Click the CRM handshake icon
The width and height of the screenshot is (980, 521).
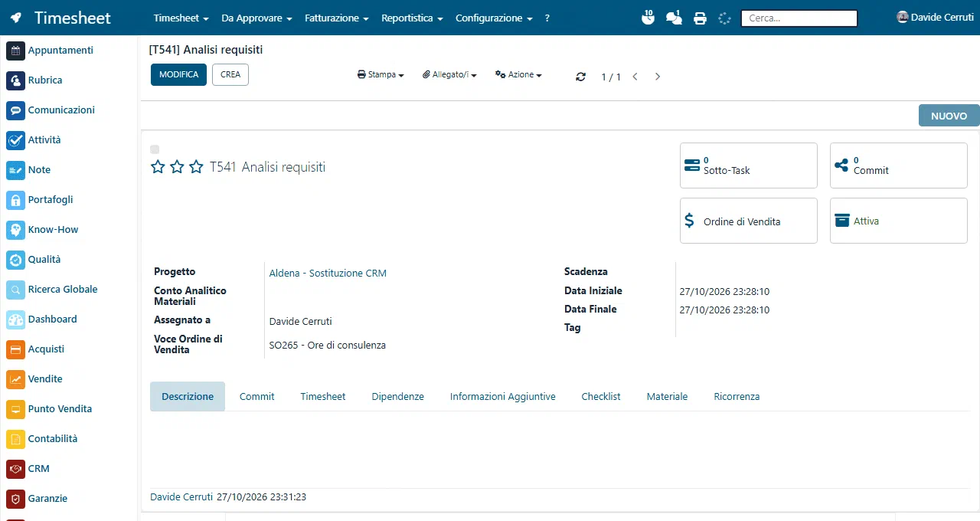tap(15, 469)
